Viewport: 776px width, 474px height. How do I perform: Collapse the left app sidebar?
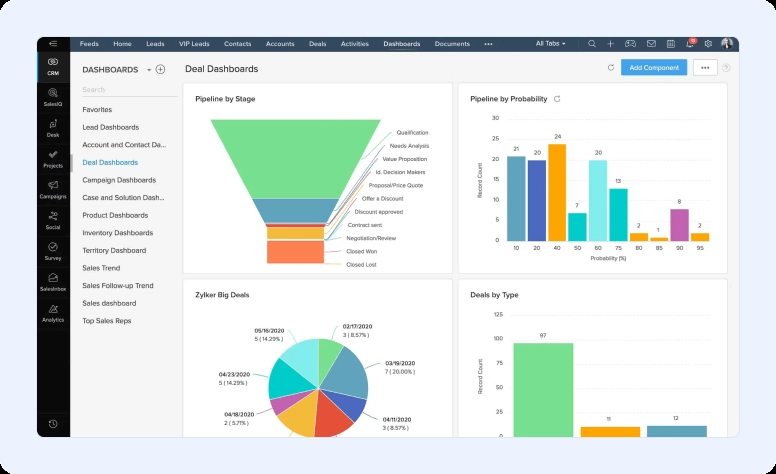click(x=52, y=44)
